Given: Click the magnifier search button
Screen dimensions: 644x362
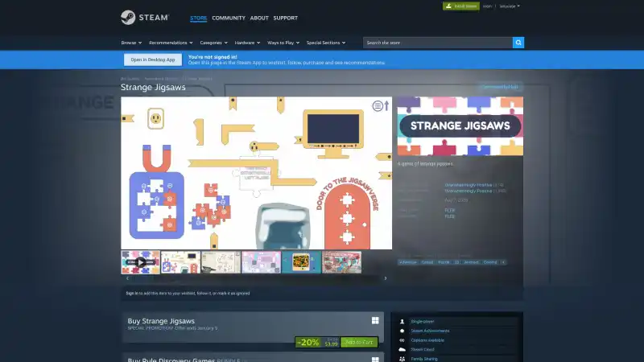Looking at the screenshot, I should coord(518,43).
